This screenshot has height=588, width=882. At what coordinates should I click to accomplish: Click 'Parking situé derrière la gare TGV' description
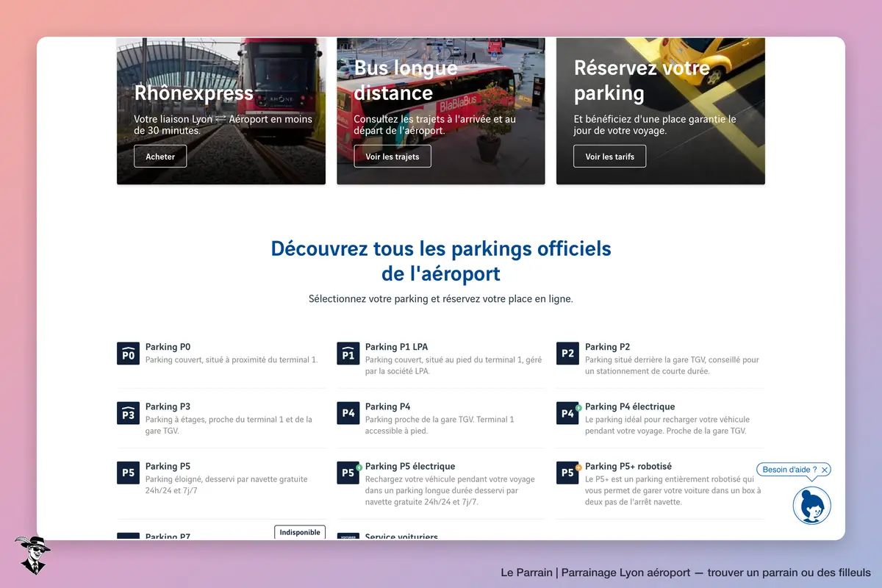[672, 366]
